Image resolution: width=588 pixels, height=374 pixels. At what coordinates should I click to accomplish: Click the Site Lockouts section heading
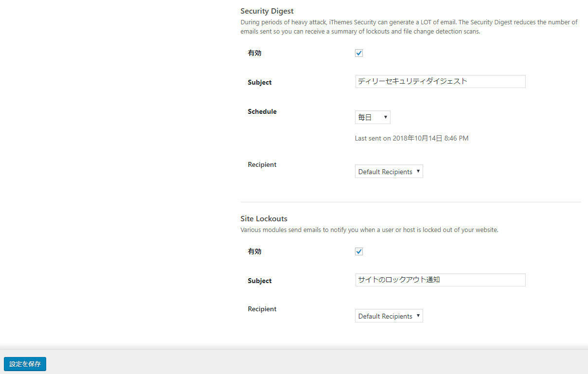click(264, 218)
